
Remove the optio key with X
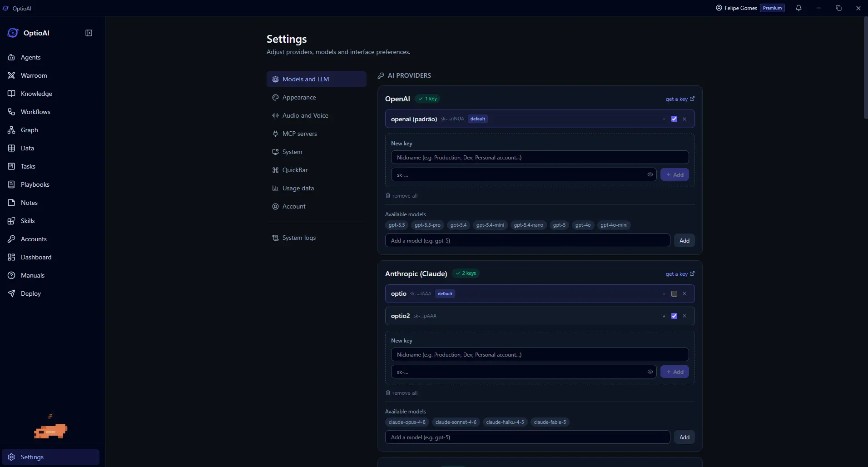click(x=684, y=294)
